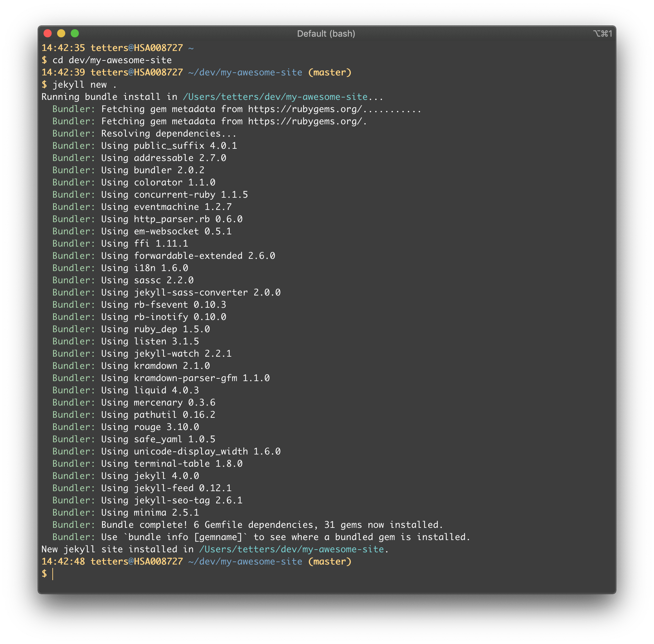This screenshot has width=654, height=644.
Task: Click the 'cd dev/my-awesome-site' command text
Action: point(112,60)
